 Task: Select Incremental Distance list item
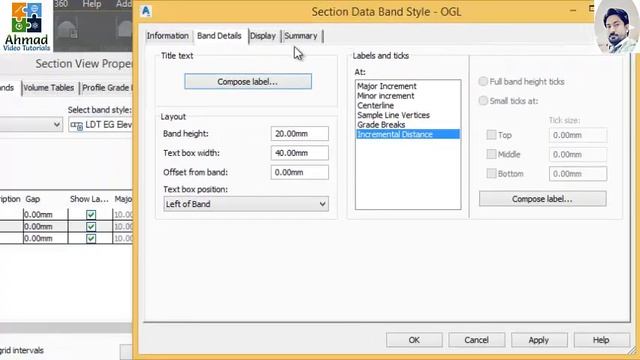408,134
